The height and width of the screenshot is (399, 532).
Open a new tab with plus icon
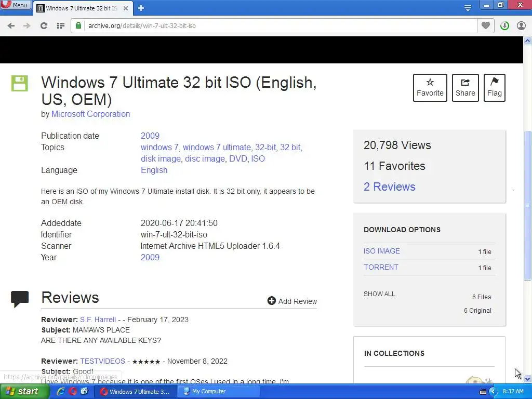141,8
